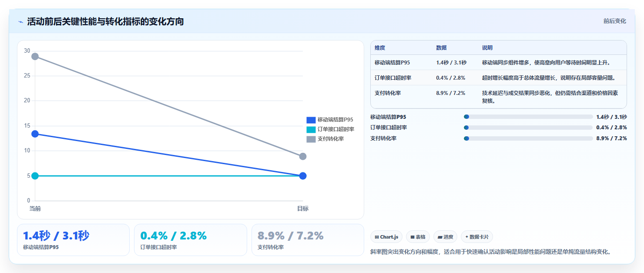Click the 支付转化率 progress bar
Image resolution: width=644 pixels, height=273 pixels.
click(x=528, y=138)
